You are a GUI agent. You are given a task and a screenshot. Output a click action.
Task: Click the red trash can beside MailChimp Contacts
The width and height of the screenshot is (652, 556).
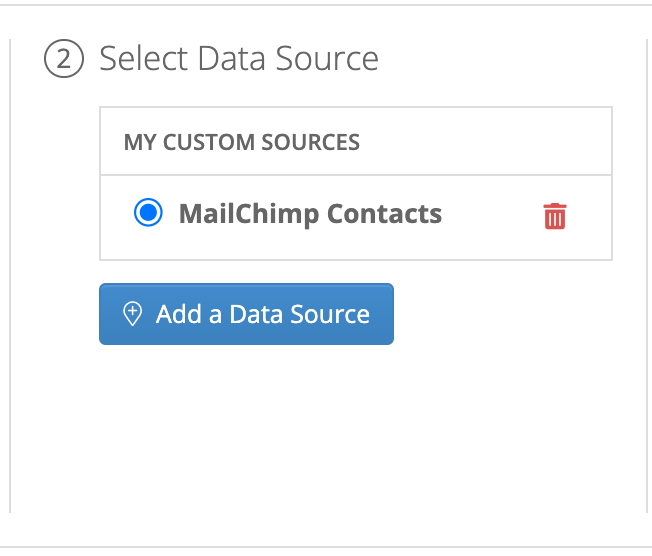[555, 216]
